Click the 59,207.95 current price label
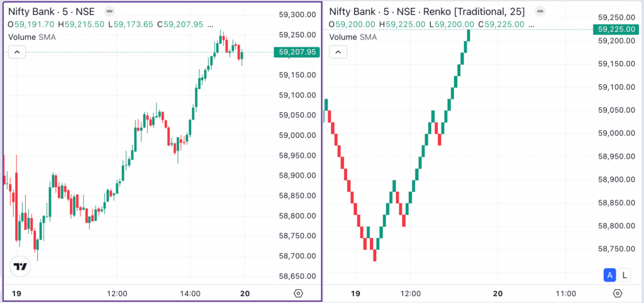This screenshot has width=644, height=303. click(295, 53)
